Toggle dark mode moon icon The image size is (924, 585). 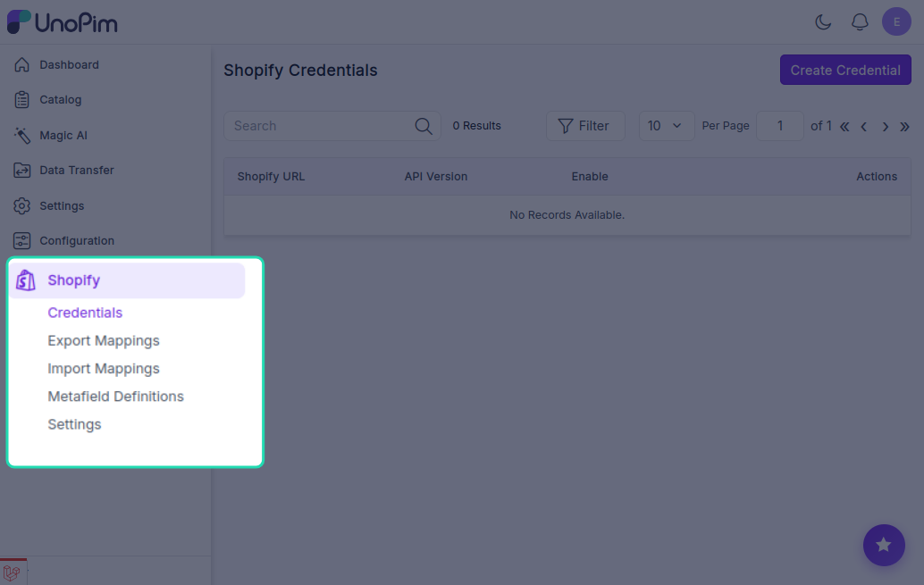[x=823, y=22]
